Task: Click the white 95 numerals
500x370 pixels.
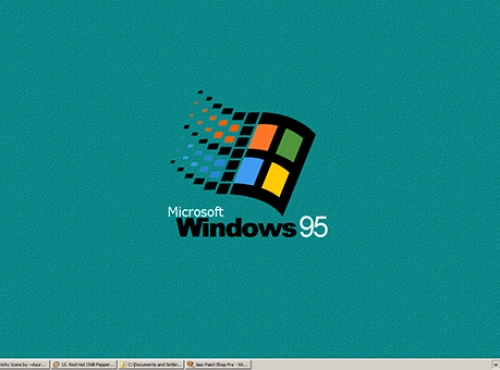Action: point(313,227)
